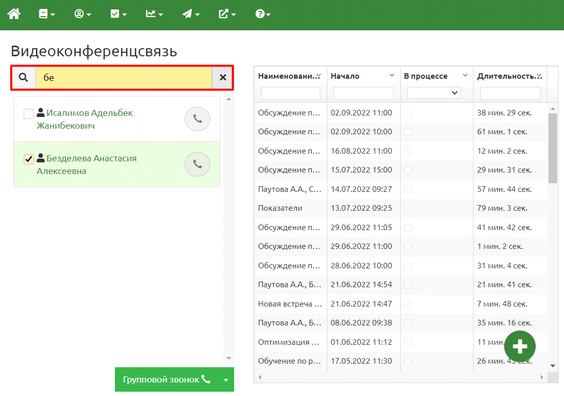This screenshot has width=564, height=396.
Task: Toggle В процессе checkbox for 14.07.2022 09:27
Action: click(408, 189)
